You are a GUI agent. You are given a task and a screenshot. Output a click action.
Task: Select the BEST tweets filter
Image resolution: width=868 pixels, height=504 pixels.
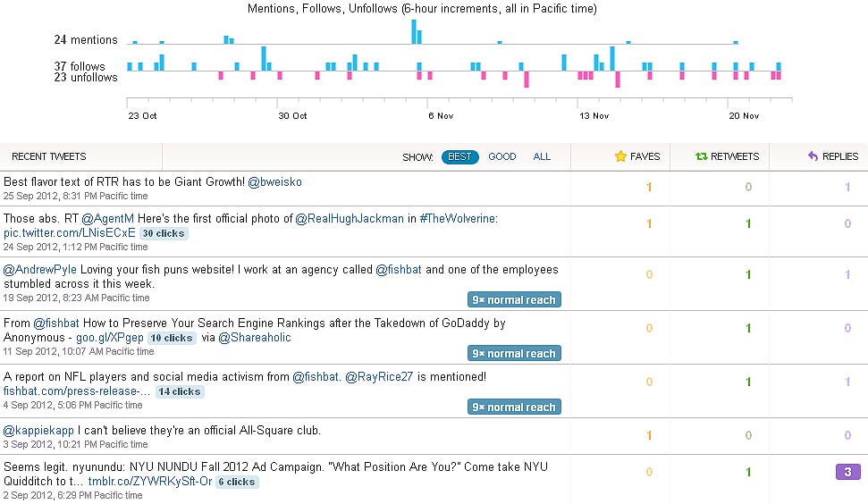(x=459, y=156)
